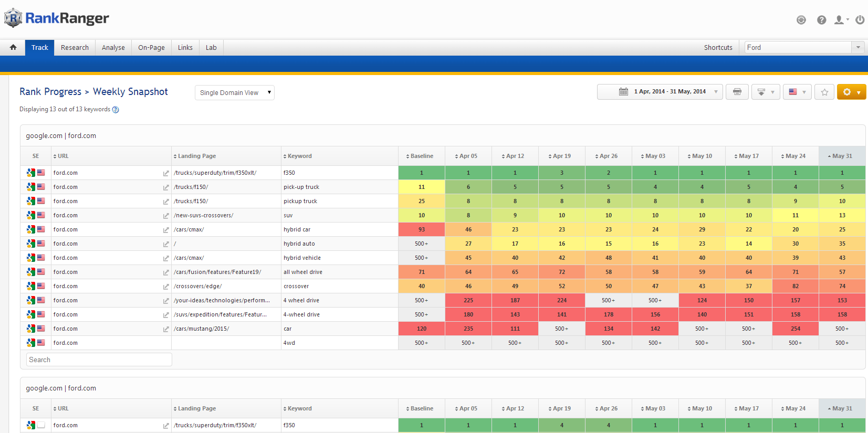868x433 pixels.
Task: Click the power logout icon
Action: pos(860,20)
